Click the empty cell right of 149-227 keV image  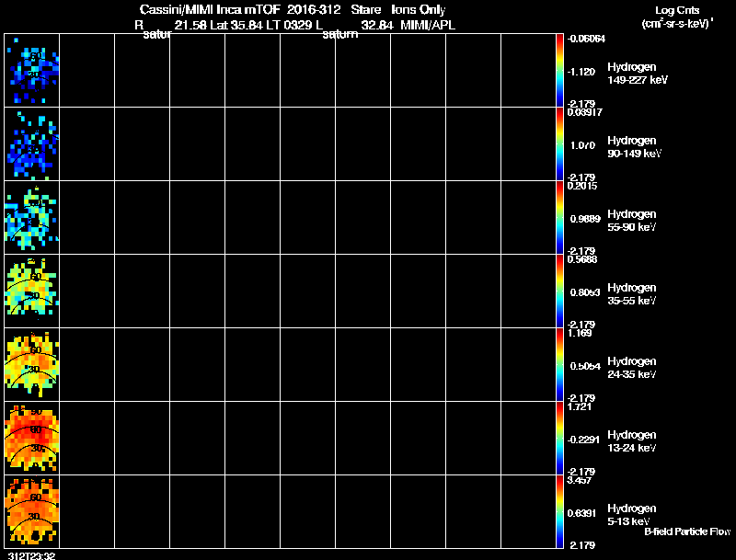(86, 71)
